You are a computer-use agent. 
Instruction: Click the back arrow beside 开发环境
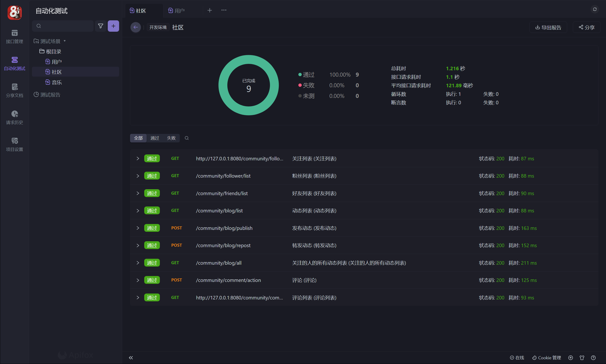135,27
